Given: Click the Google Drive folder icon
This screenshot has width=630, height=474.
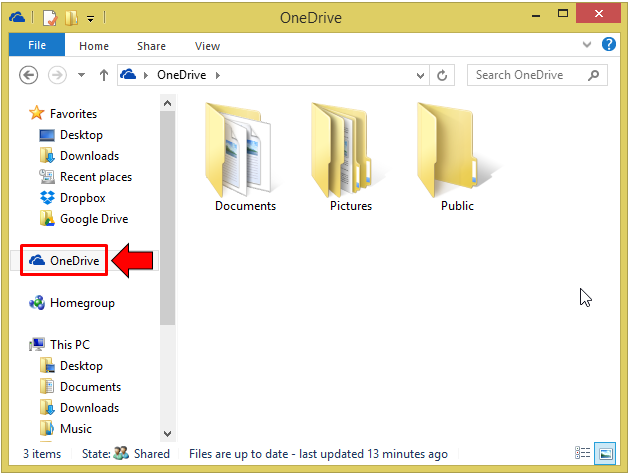Looking at the screenshot, I should point(47,219).
